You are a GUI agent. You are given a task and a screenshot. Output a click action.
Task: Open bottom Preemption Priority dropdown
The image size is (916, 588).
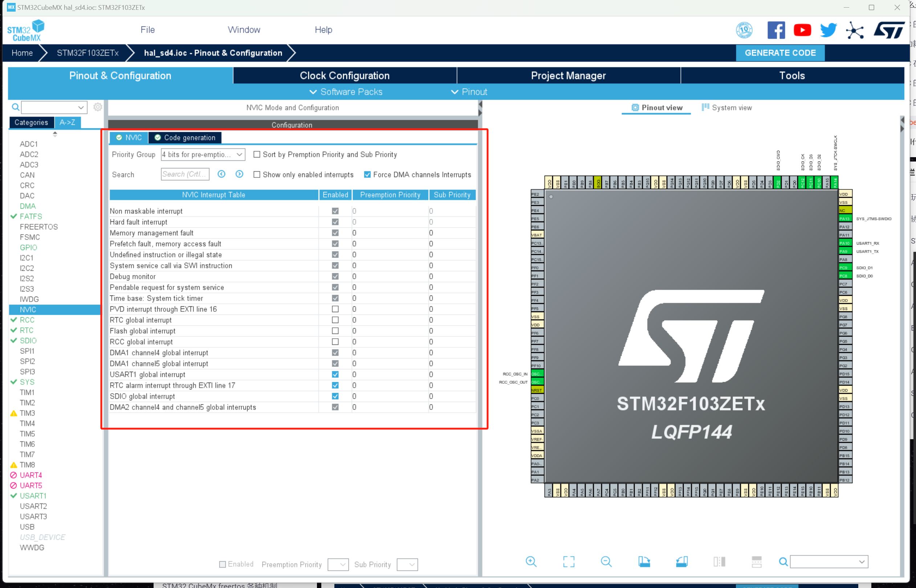coord(338,564)
